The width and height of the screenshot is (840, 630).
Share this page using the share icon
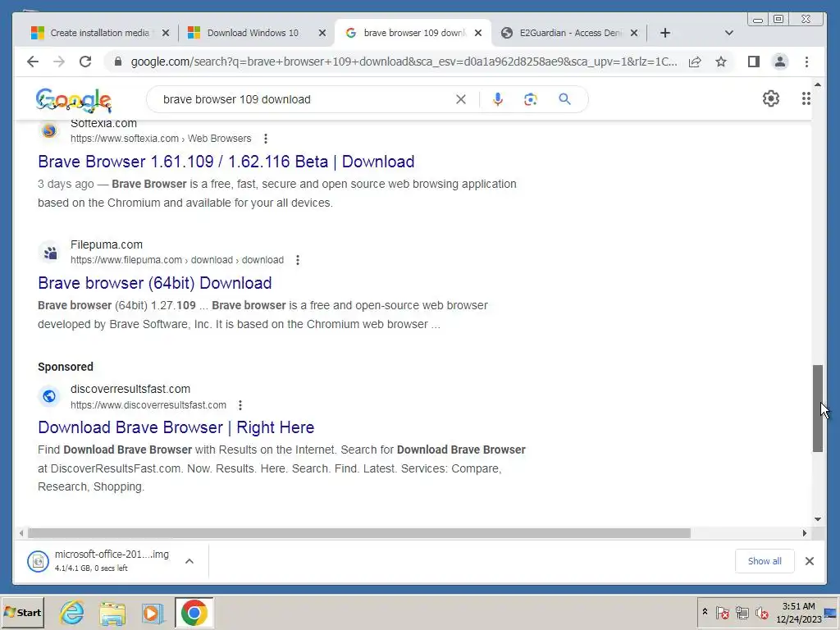pos(695,62)
